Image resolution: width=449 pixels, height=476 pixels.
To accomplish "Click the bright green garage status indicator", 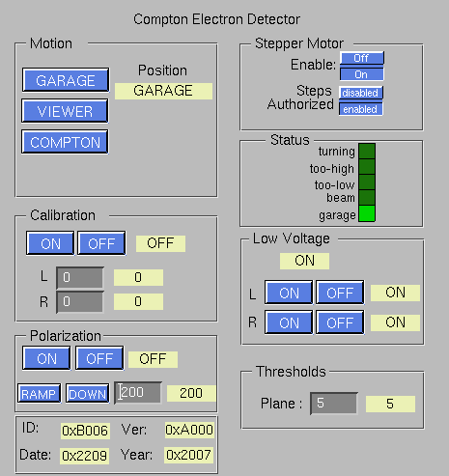I will [367, 213].
